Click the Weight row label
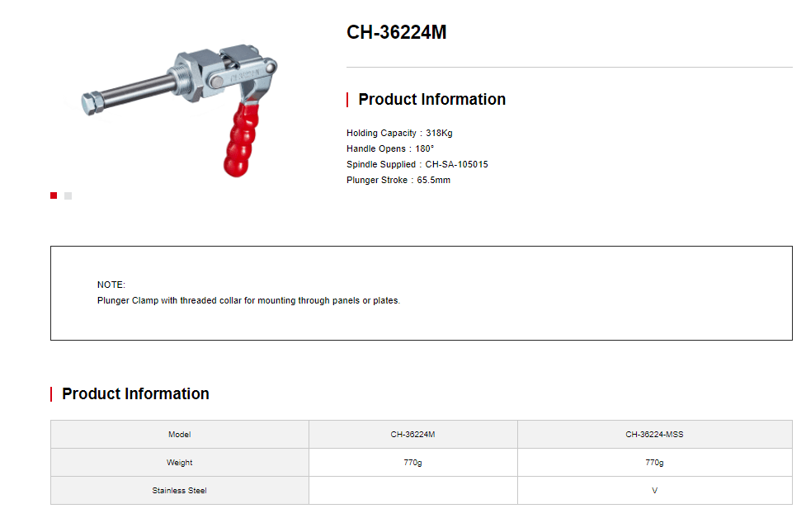 coord(179,463)
